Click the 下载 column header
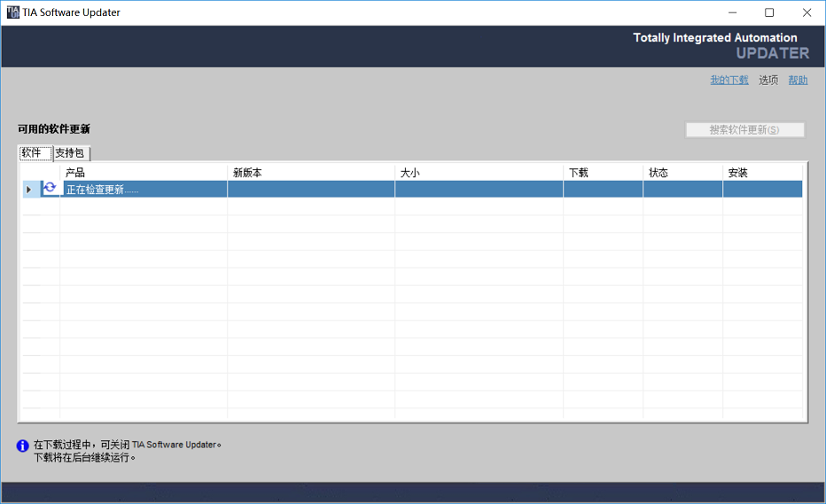This screenshot has height=504, width=826. tap(578, 173)
